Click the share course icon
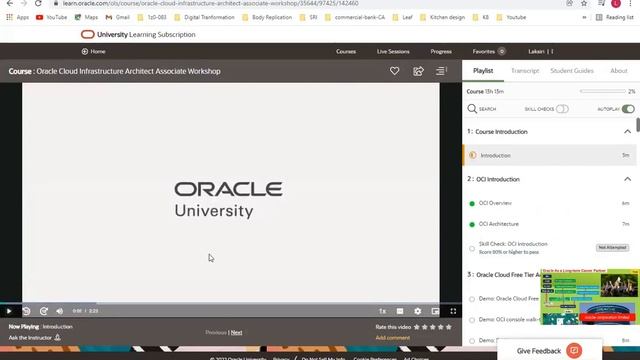The image size is (640, 360). 418,71
